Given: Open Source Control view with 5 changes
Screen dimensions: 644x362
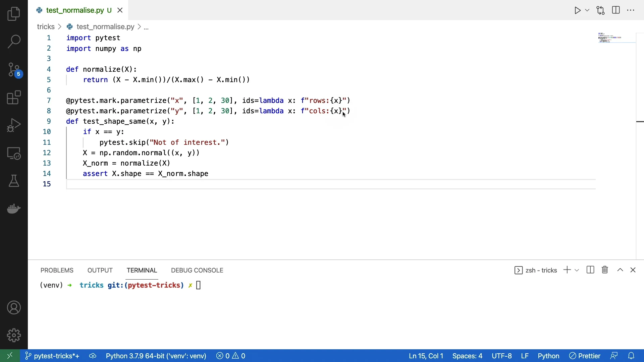Looking at the screenshot, I should coord(14,70).
